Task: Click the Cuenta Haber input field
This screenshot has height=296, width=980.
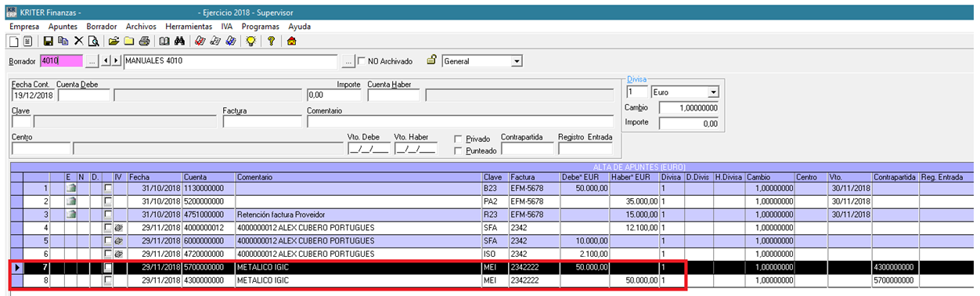Action: 394,96
